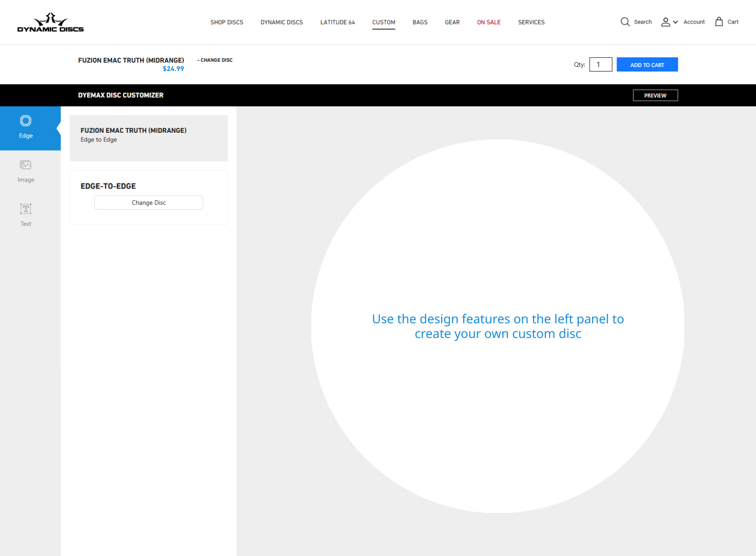
Task: Open the Services menu
Action: click(x=531, y=22)
